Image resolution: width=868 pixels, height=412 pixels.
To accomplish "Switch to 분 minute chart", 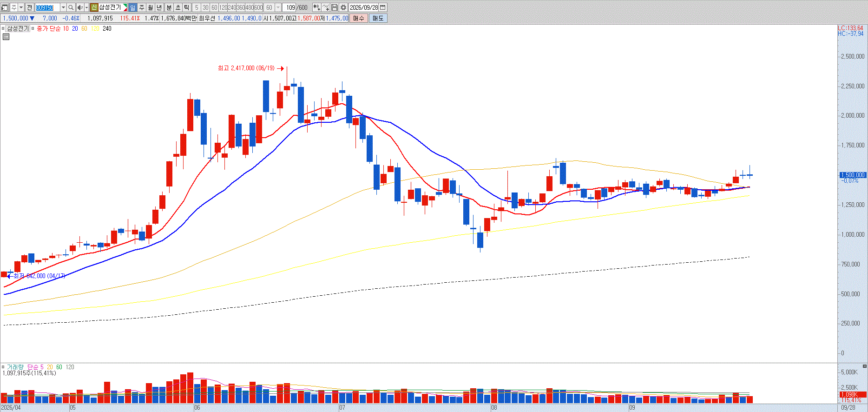I will [x=169, y=7].
